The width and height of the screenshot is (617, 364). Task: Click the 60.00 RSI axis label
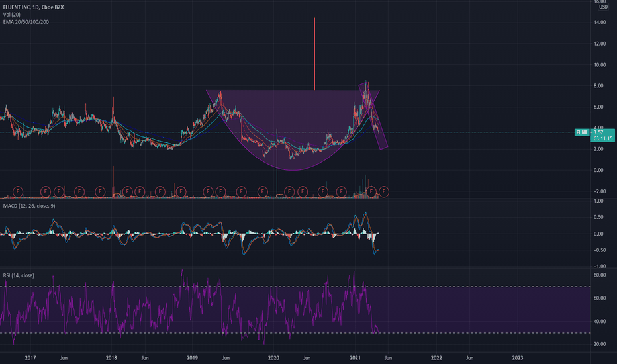click(600, 298)
